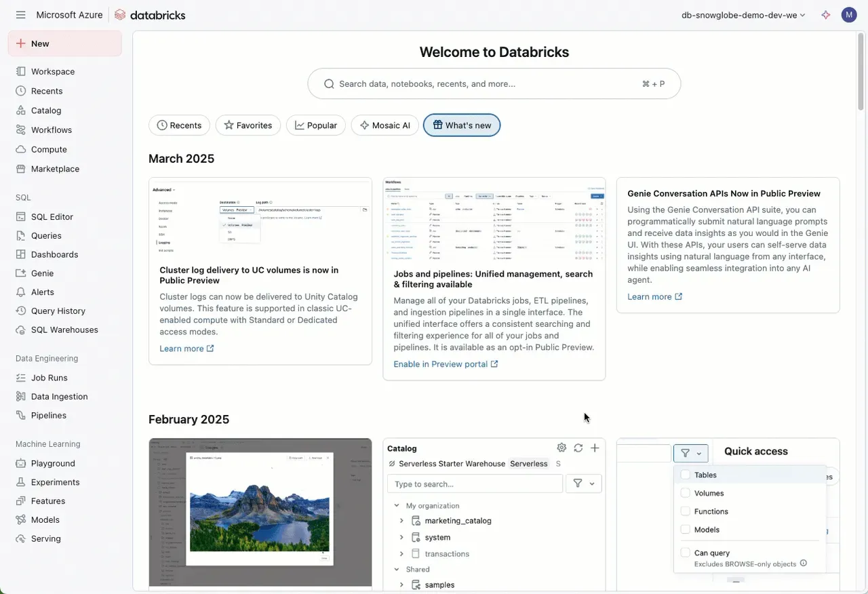Click the Databricks logo

click(x=149, y=15)
